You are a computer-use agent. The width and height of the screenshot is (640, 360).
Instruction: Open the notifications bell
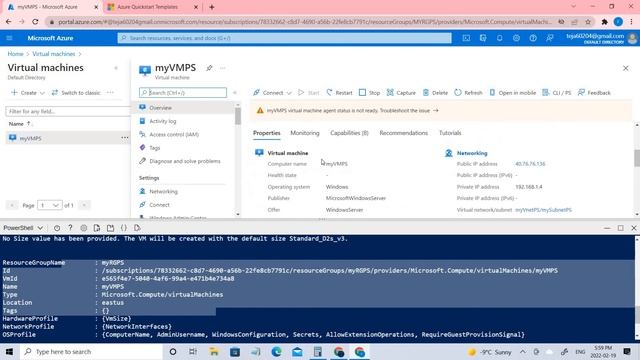(x=500, y=38)
